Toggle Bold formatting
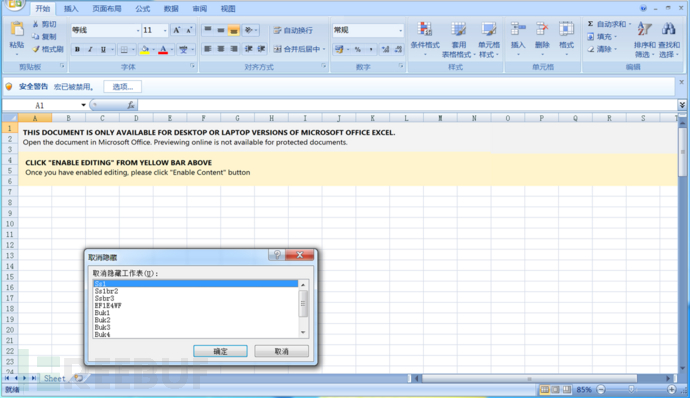 77,49
